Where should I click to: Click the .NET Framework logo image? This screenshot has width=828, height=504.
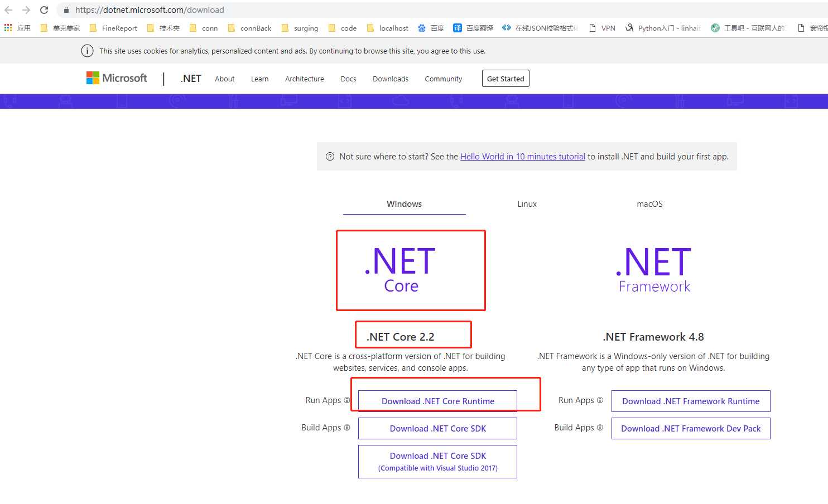[x=653, y=270]
